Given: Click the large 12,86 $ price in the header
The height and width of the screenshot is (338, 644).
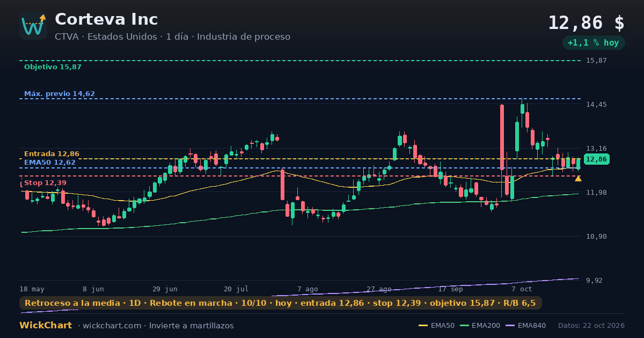Looking at the screenshot, I should [586, 23].
